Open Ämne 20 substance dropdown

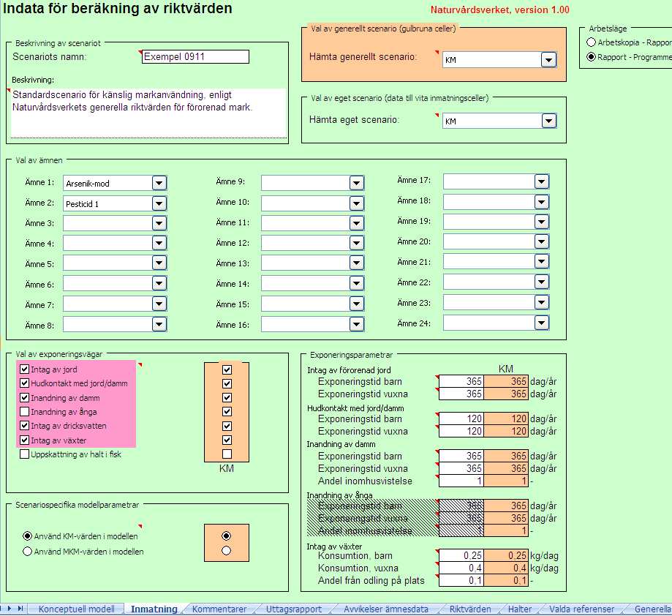(542, 241)
